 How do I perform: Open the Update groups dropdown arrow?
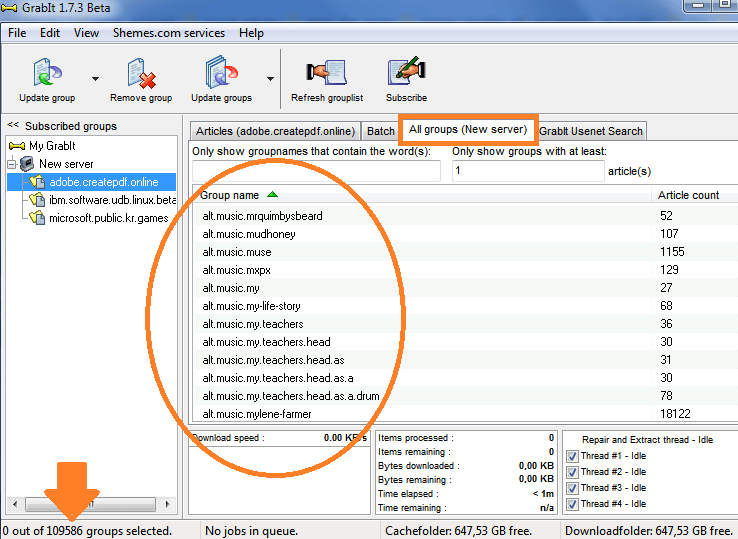coord(270,79)
